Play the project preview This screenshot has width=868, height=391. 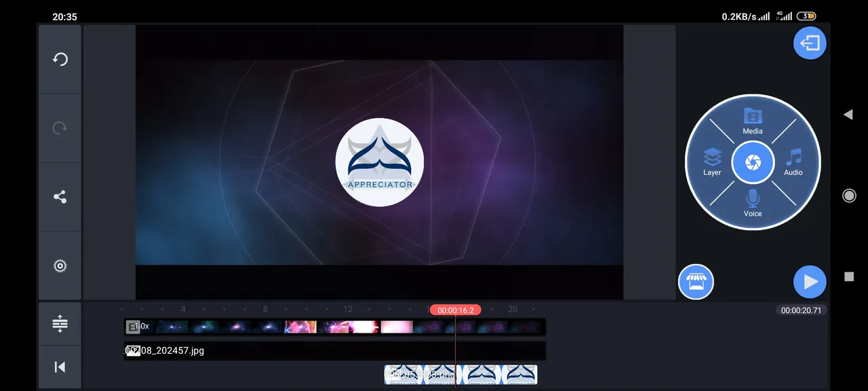(810, 282)
